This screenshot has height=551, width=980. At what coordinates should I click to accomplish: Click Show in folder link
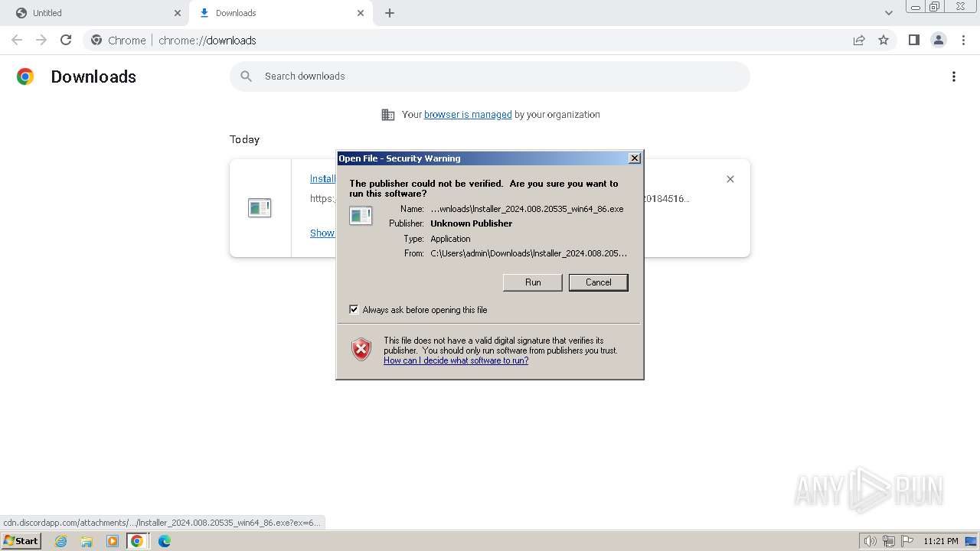[322, 233]
